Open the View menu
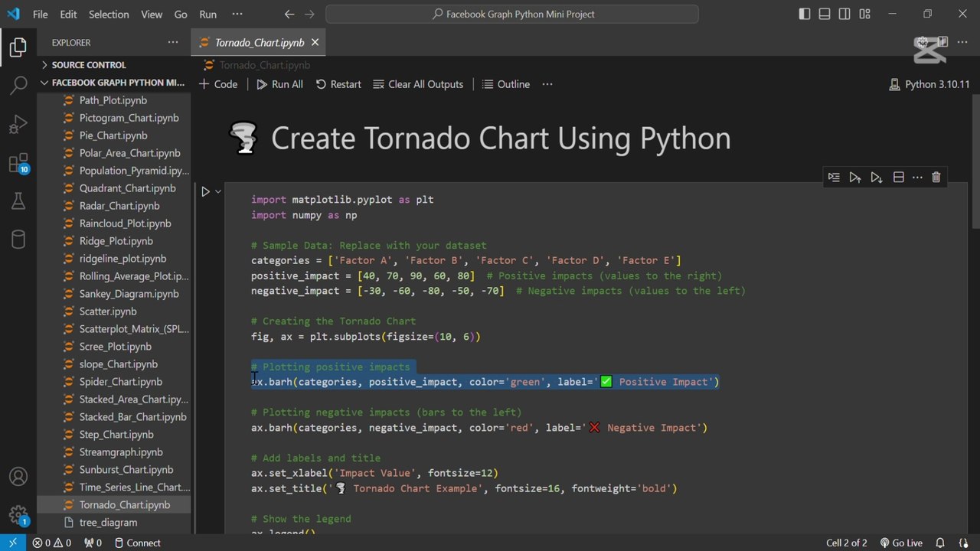 pyautogui.click(x=152, y=14)
